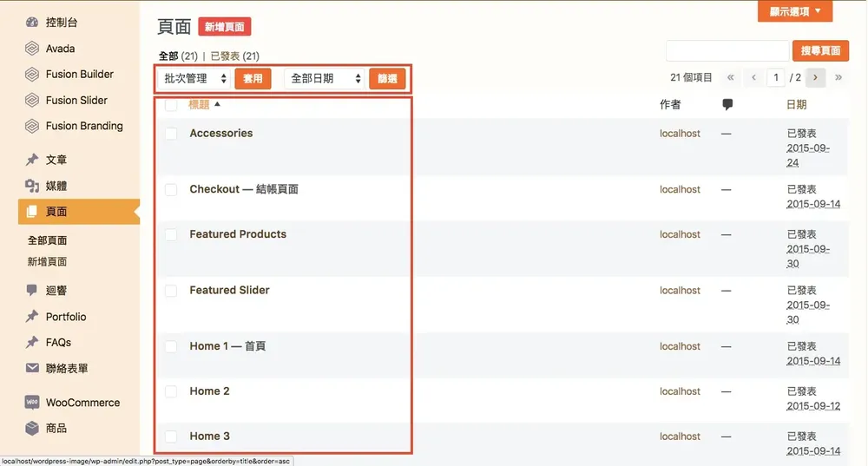Open the Avada menu item

tap(61, 48)
